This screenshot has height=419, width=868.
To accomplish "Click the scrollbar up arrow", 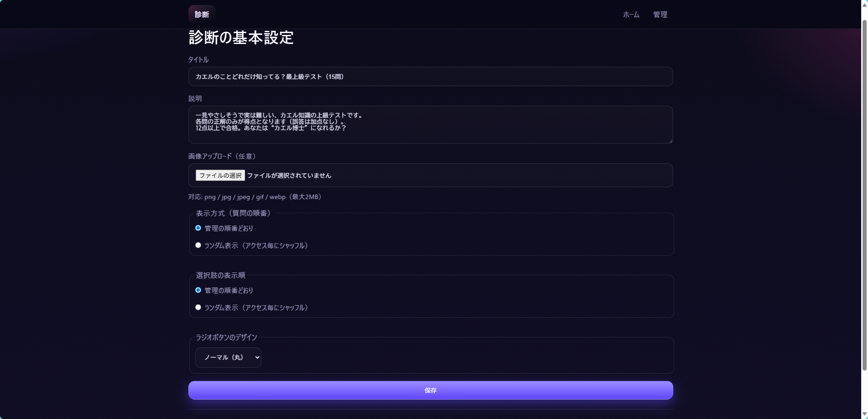I will click(864, 4).
